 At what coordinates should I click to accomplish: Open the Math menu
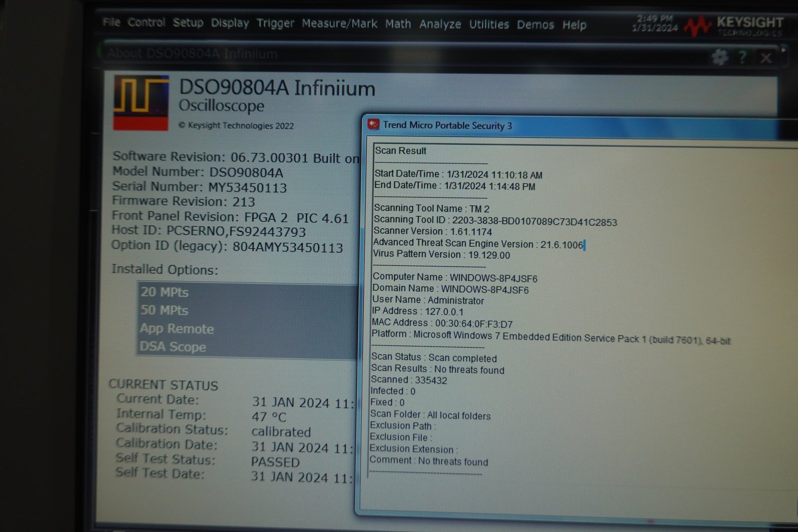coord(398,24)
